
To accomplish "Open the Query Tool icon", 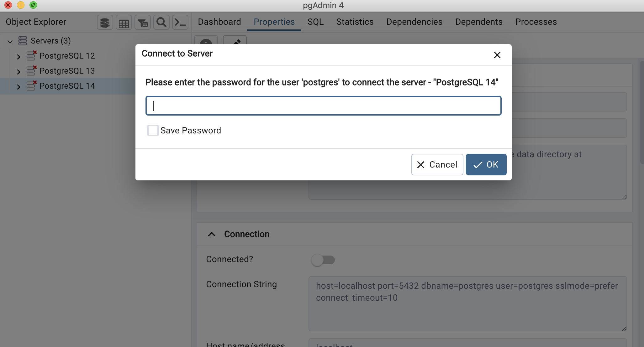I will pyautogui.click(x=105, y=23).
